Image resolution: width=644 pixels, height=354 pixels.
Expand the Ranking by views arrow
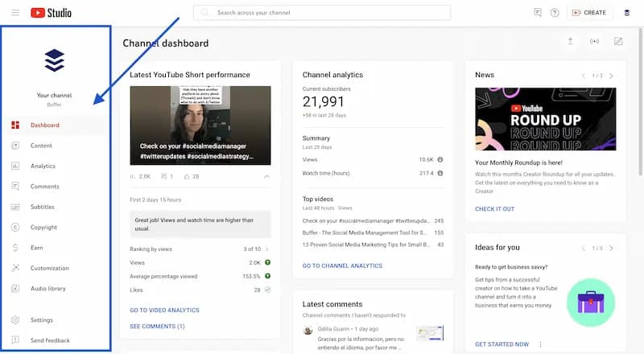click(266, 249)
